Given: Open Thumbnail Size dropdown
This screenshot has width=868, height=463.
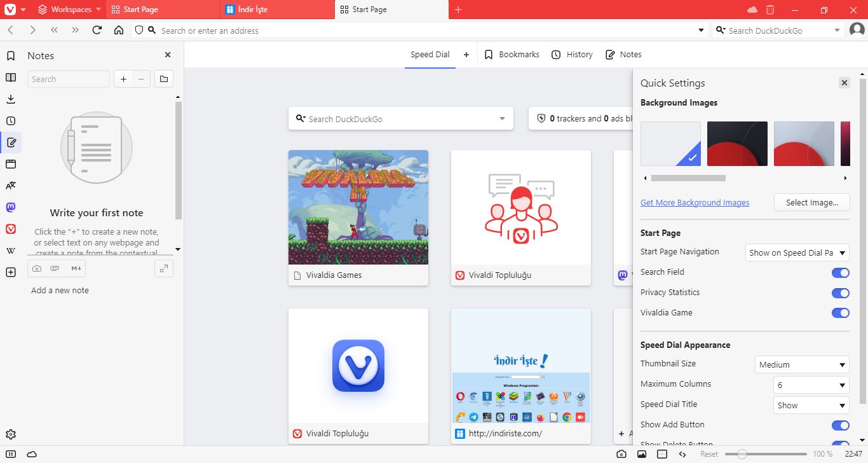Looking at the screenshot, I should tap(803, 364).
